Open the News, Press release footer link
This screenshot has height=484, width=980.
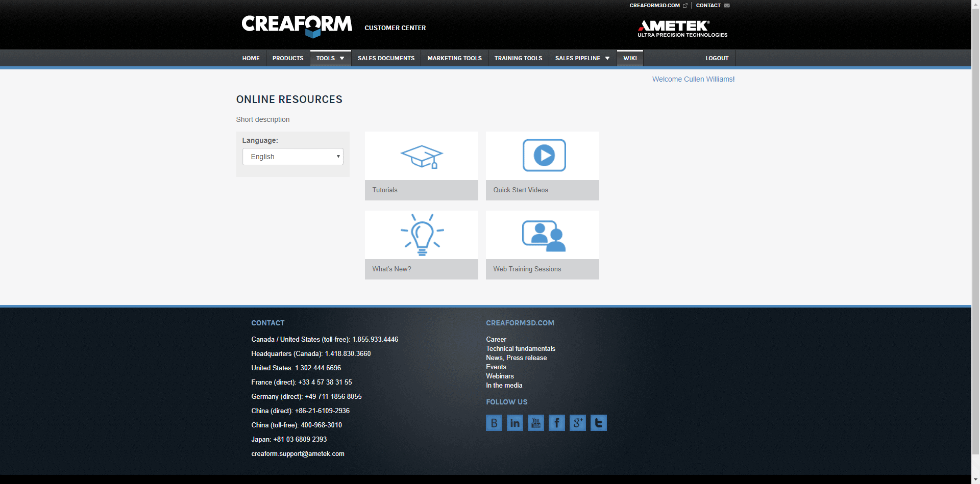[x=517, y=358]
